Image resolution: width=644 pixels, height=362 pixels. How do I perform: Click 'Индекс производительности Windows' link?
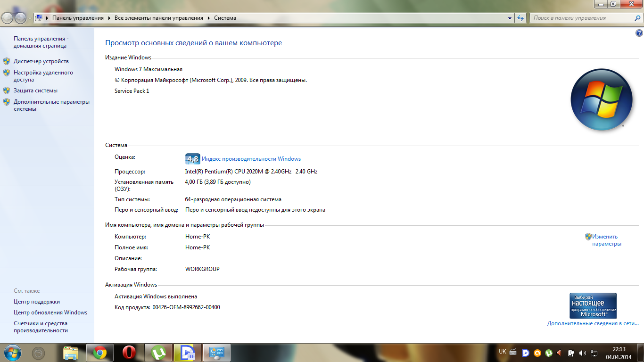[251, 159]
